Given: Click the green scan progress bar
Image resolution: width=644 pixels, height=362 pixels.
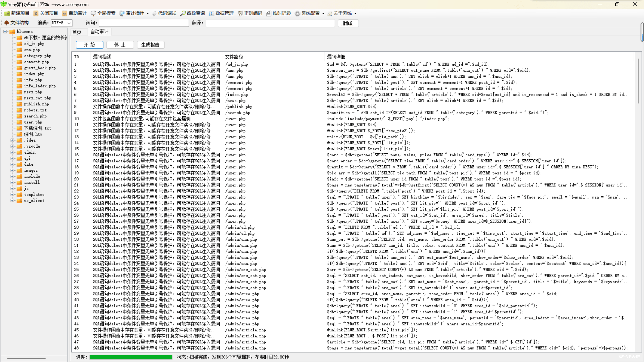Looking at the screenshot, I should click(x=131, y=357).
